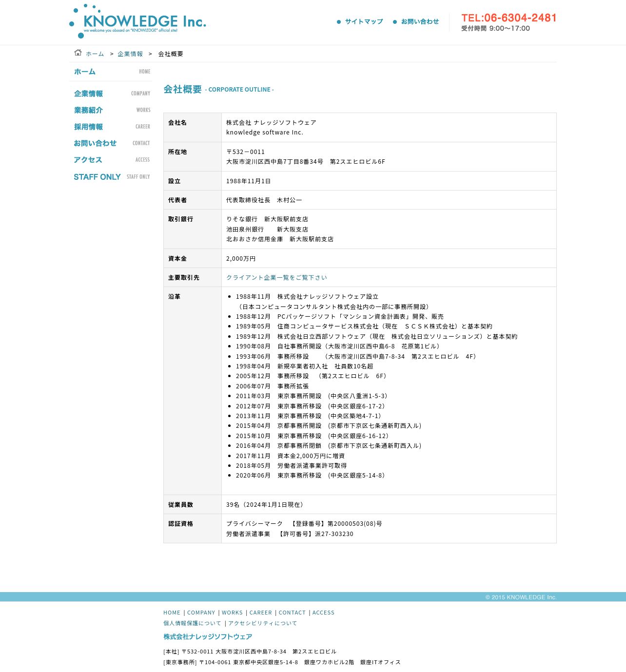
Task: Click the 1998年04月 新規卒業者初入社 entry
Action: click(305, 366)
